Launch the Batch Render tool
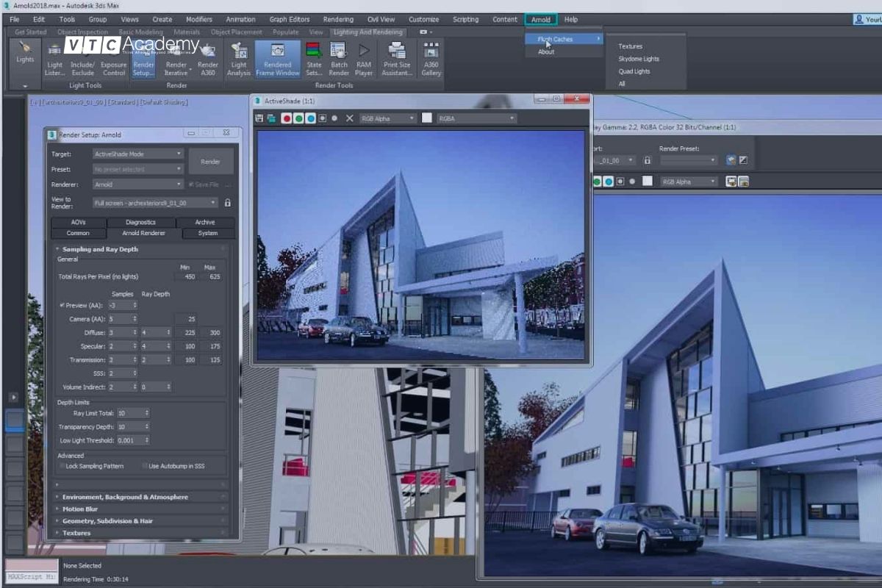Image resolution: width=882 pixels, height=588 pixels. click(x=339, y=65)
